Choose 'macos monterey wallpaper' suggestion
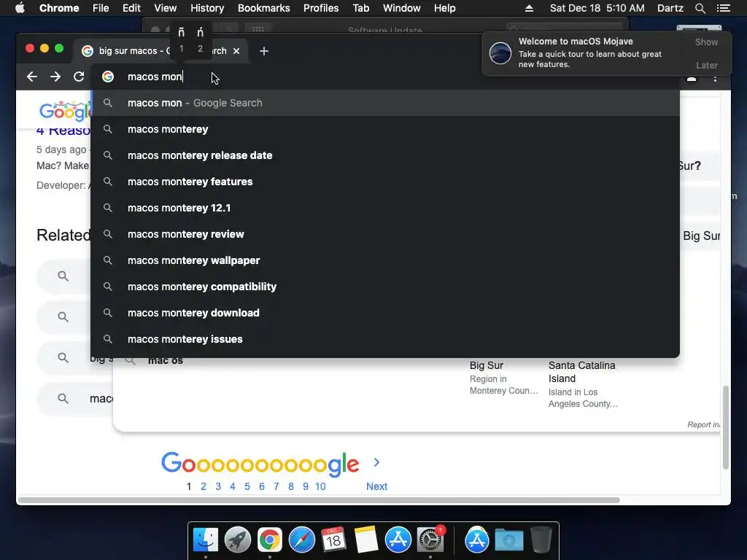The width and height of the screenshot is (747, 560). pos(385,260)
